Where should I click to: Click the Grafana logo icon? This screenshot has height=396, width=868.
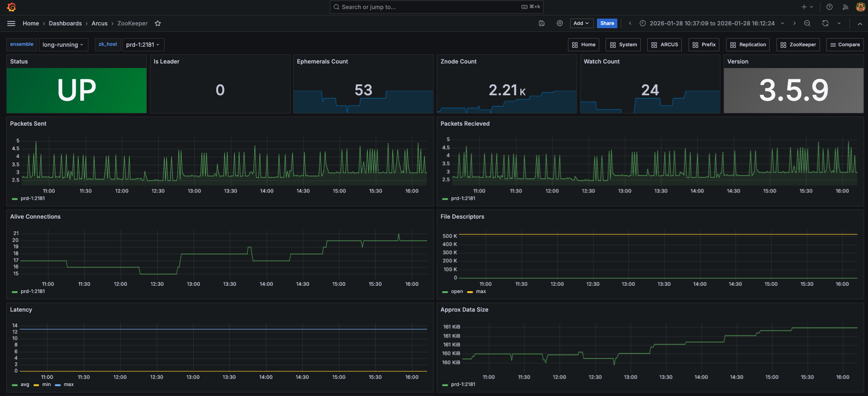pyautogui.click(x=12, y=7)
